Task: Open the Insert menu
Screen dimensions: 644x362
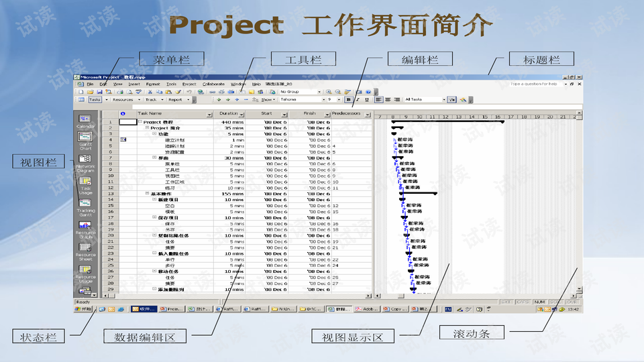Action: 134,84
